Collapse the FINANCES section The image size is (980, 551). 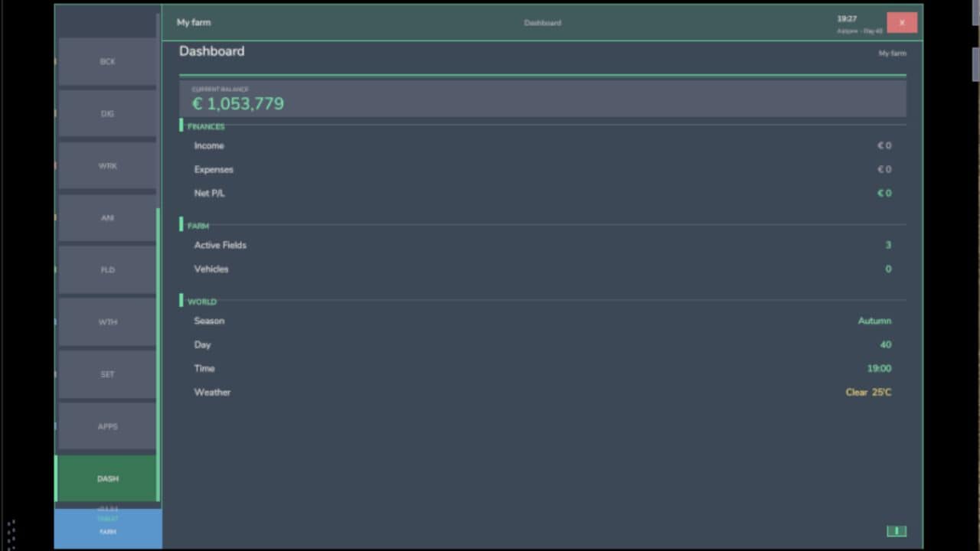tap(205, 126)
